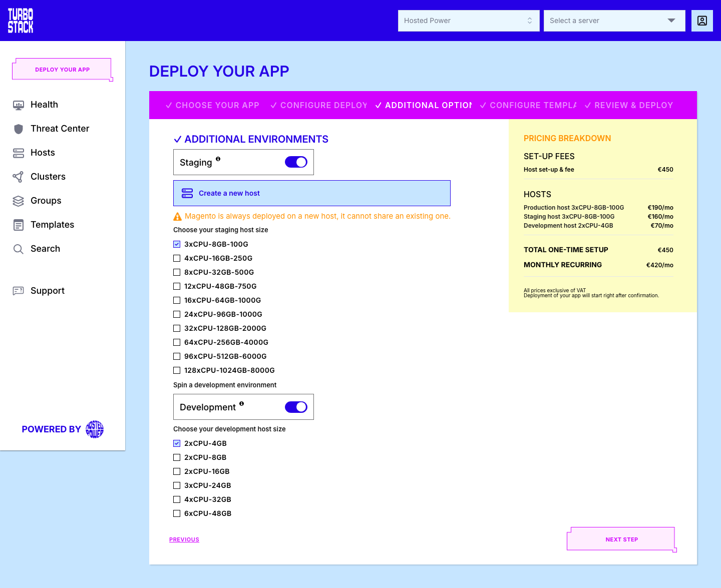Open the Threat Center sidebar link
This screenshot has width=721, height=588.
(60, 129)
